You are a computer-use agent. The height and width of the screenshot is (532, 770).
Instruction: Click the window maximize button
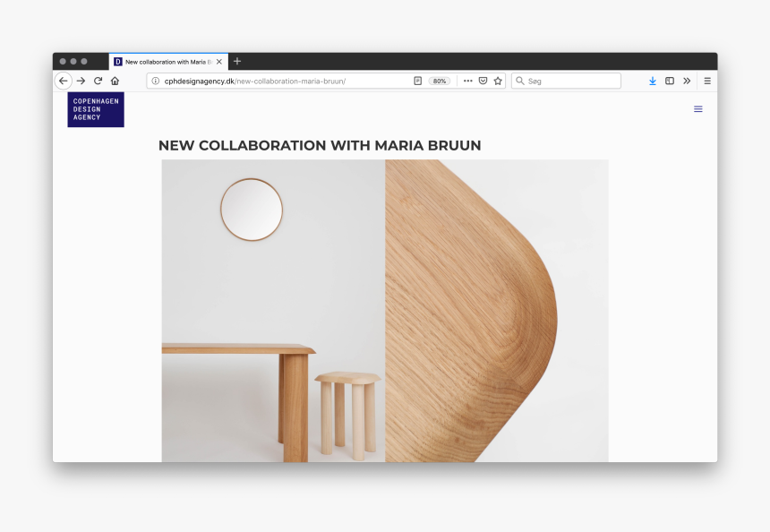(84, 62)
